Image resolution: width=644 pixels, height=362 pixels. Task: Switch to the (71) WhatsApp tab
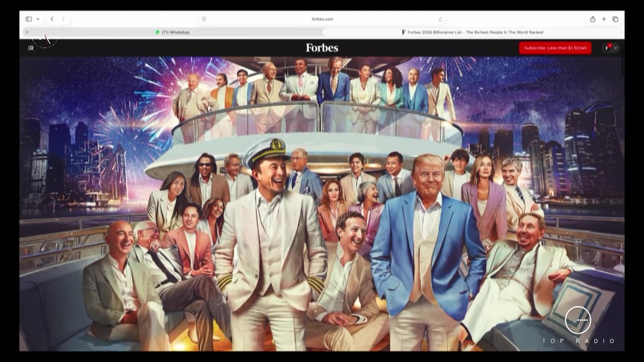coord(173,32)
